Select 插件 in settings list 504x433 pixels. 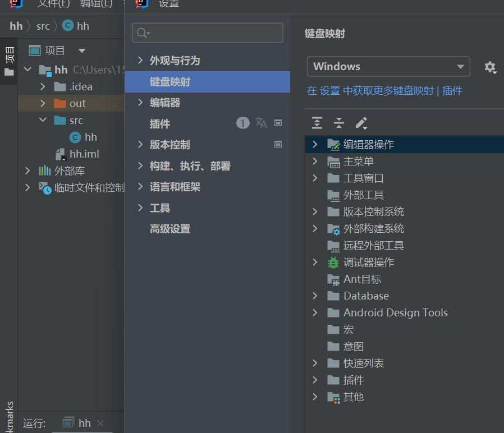pyautogui.click(x=208, y=123)
